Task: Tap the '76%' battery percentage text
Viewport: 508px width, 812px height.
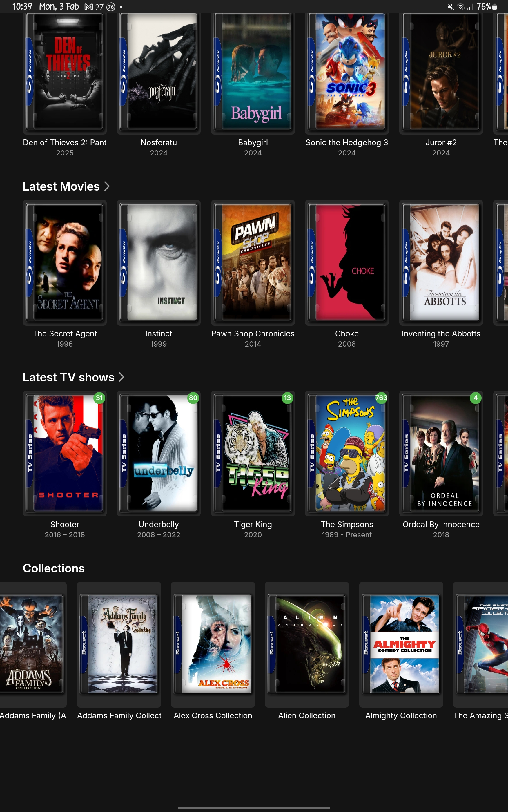Action: [484, 7]
